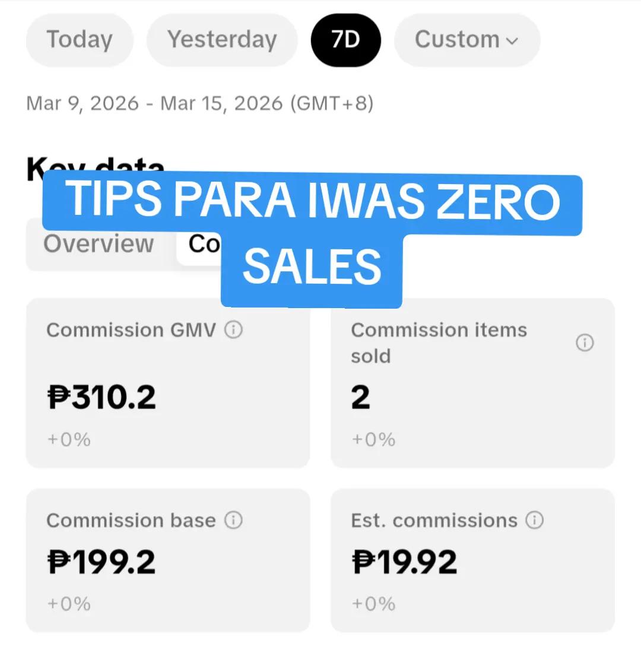
Task: Show info tooltip for Commission base
Action: coord(233,520)
